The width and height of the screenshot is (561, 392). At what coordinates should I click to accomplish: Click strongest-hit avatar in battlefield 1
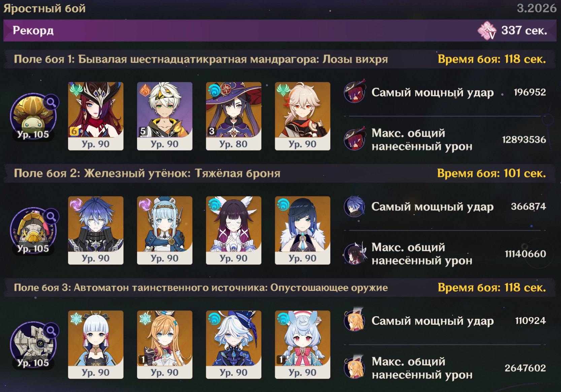tap(355, 92)
